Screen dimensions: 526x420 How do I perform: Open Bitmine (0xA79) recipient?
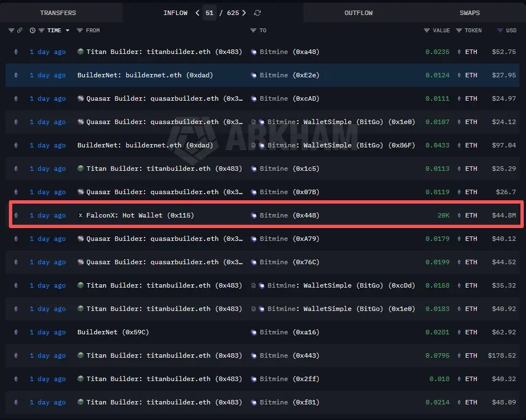[290, 239]
